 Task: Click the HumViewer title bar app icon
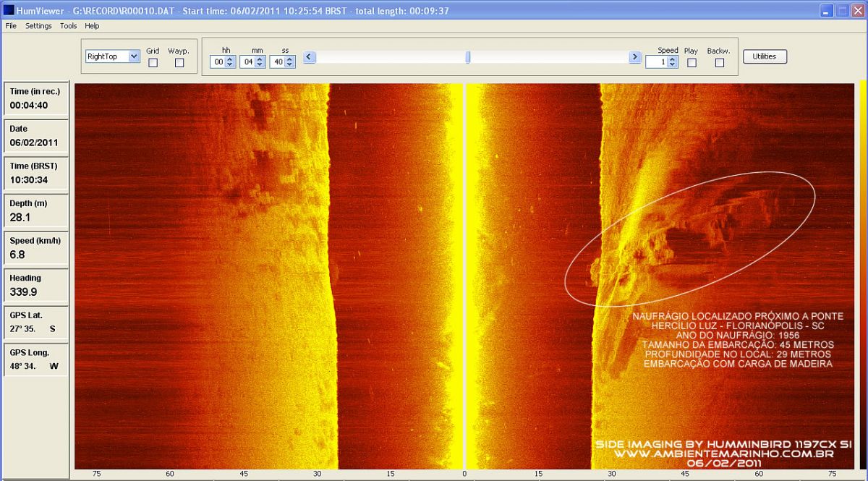9,11
